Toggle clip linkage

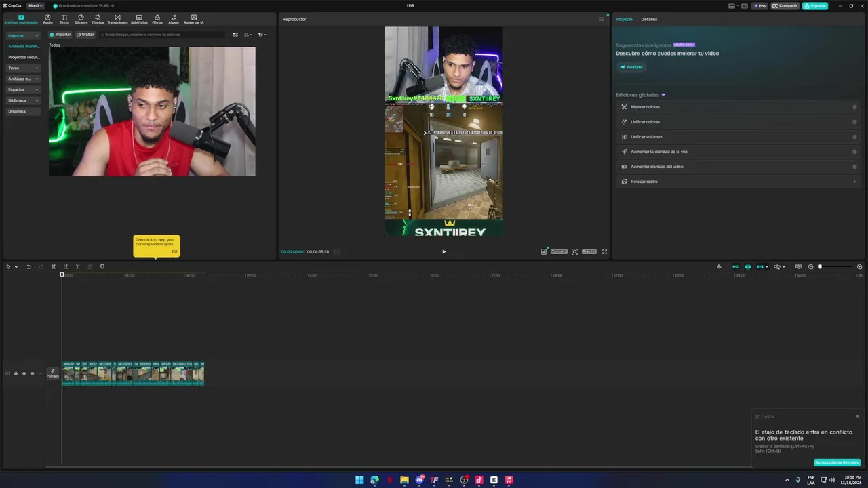(760, 266)
